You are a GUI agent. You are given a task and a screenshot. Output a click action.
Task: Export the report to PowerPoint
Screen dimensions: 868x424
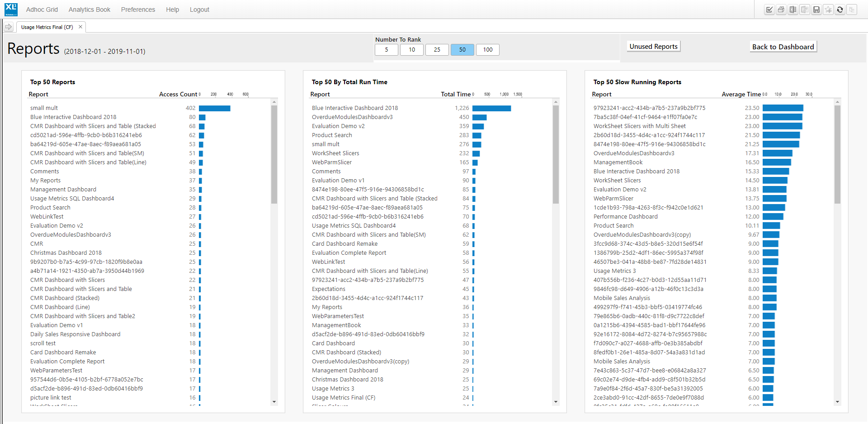(x=805, y=10)
